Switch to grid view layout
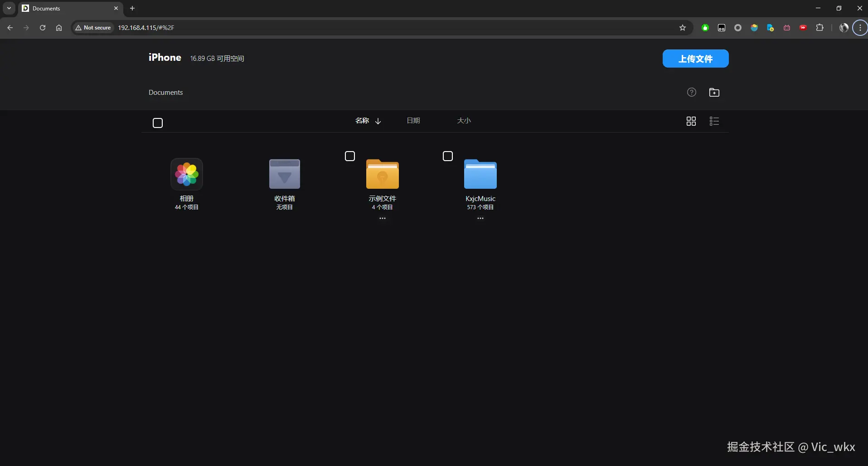Screen dimensions: 868x466 [691, 121]
